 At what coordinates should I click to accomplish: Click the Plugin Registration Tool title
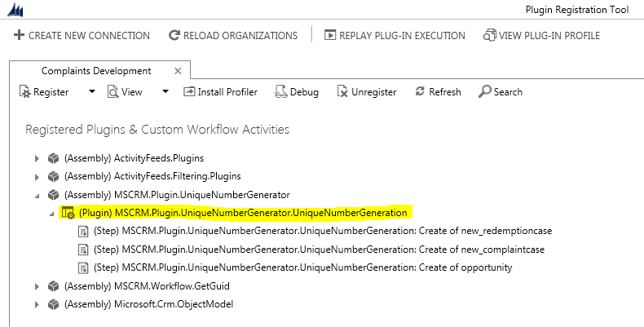[577, 10]
